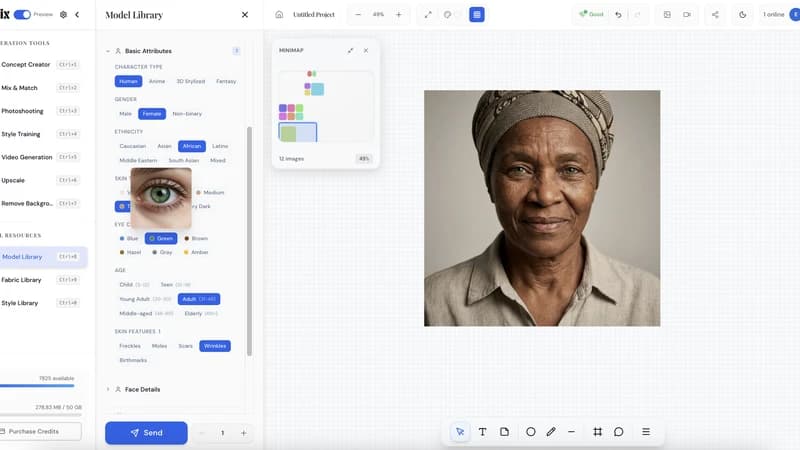
Task: Pick Hazel eye color
Action: point(130,252)
